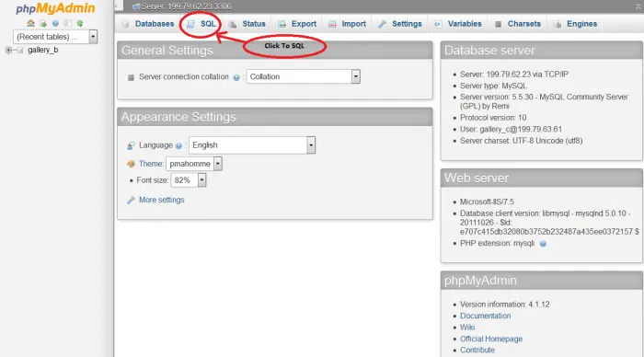Click the palette icon beside Theme

(131, 164)
